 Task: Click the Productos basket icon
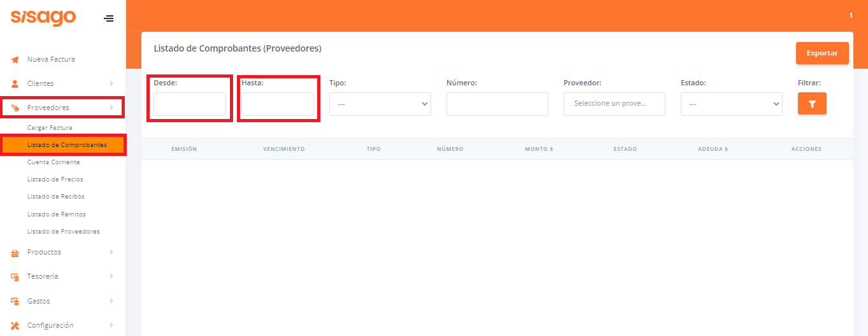point(15,253)
